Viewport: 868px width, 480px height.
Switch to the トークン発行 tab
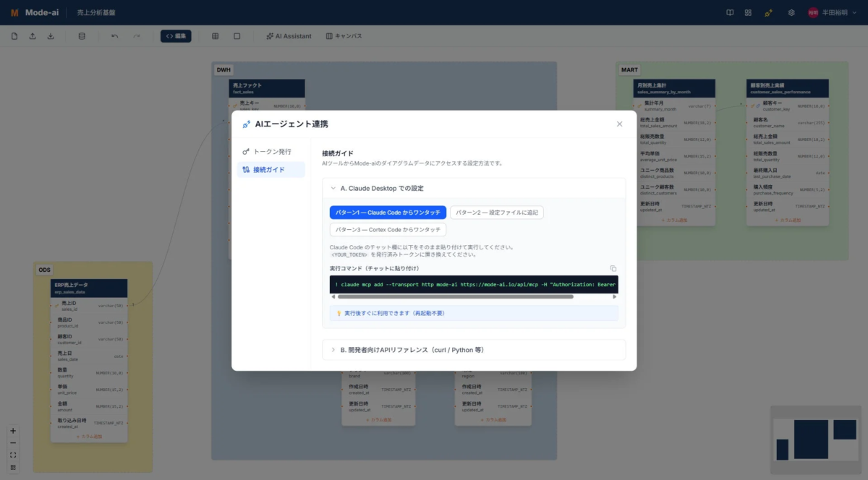(271, 152)
